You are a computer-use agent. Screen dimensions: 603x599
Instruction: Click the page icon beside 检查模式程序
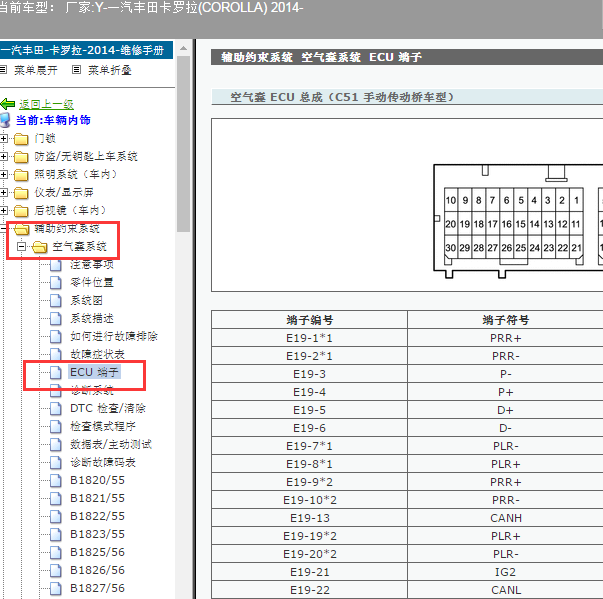[56, 426]
